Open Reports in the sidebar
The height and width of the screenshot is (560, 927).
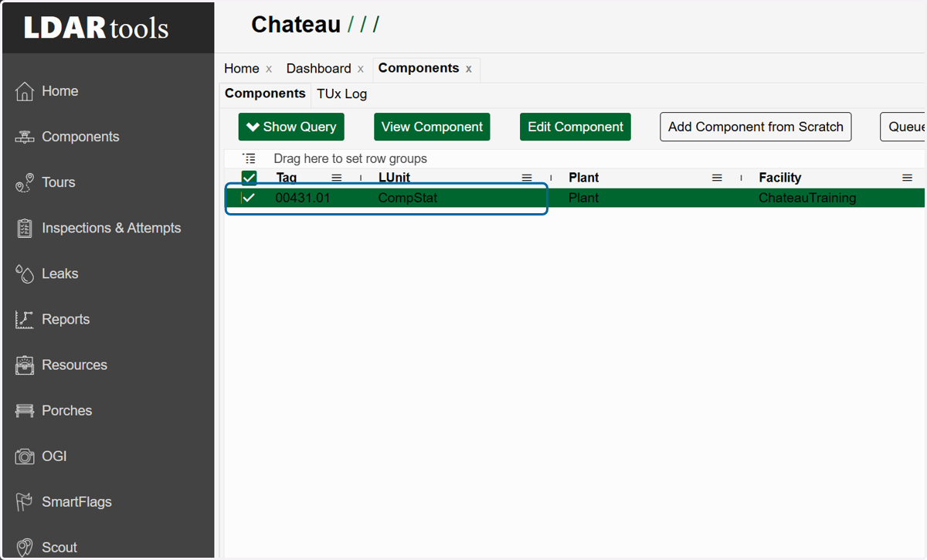tap(66, 319)
